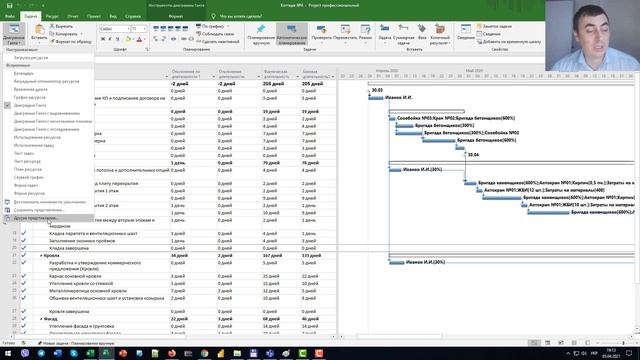Enable Планирование вручную mode
The height and width of the screenshot is (360, 640).
(x=261, y=34)
